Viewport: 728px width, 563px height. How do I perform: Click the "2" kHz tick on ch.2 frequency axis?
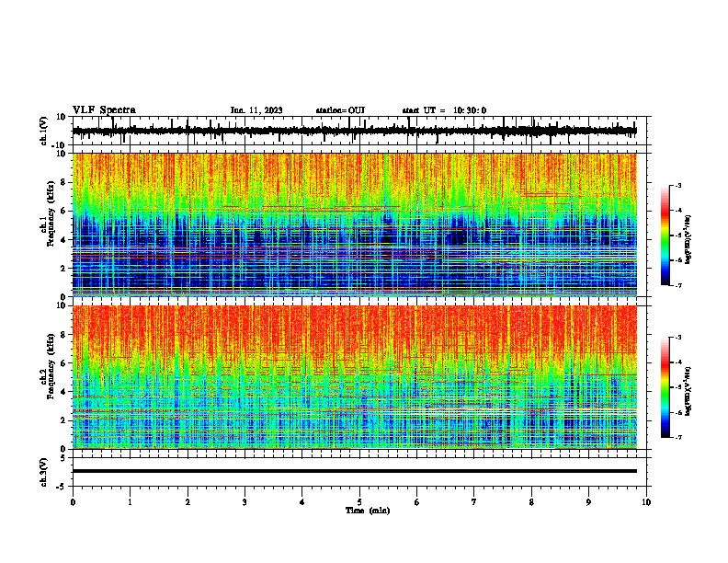64,420
